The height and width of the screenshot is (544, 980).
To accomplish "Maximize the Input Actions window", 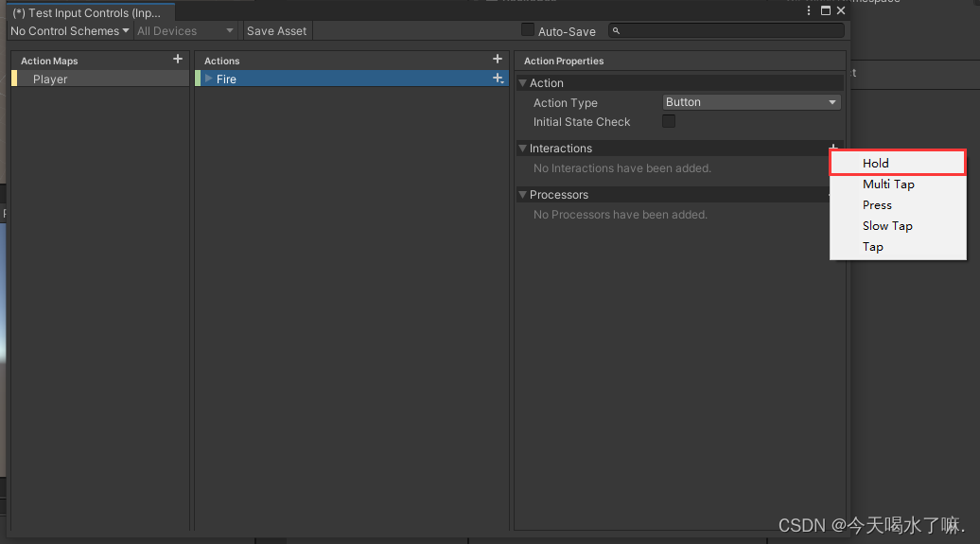I will pos(826,10).
